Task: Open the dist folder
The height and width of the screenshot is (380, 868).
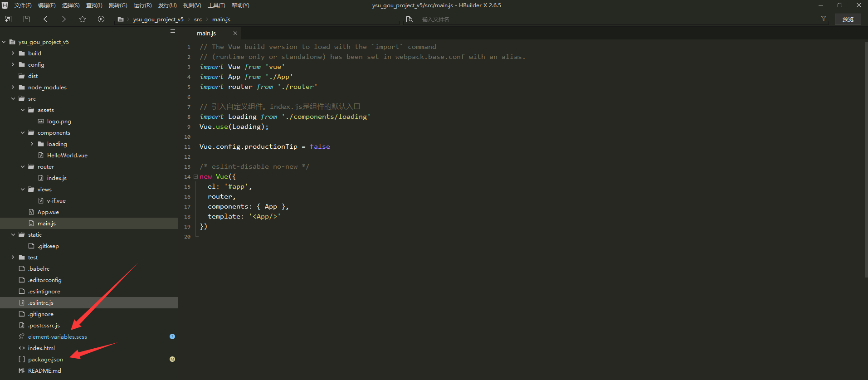Action: tap(33, 76)
